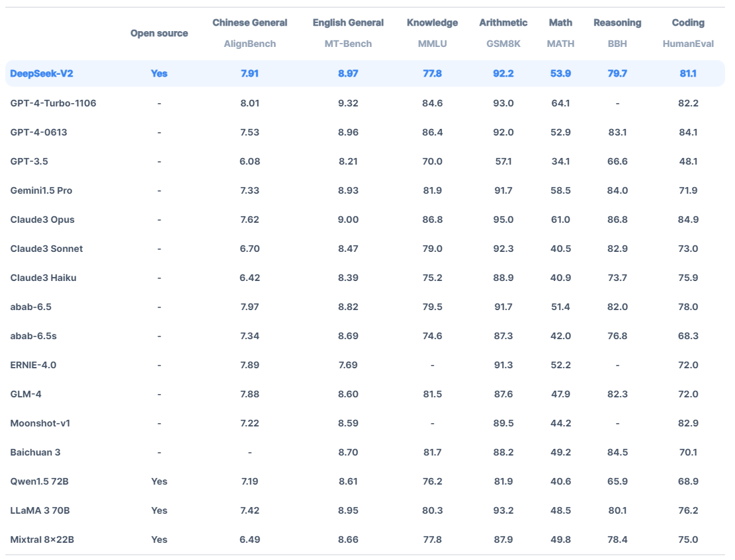The image size is (735, 560).
Task: Select DeepSeek-V2's GSM8K score "92.2"
Action: click(x=503, y=73)
